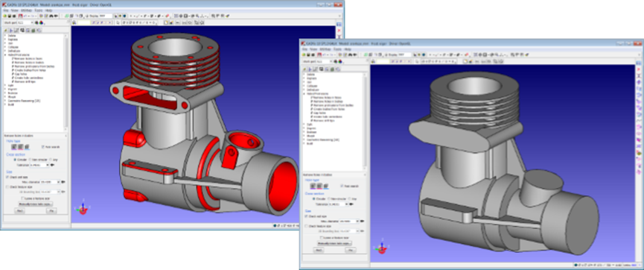Image resolution: width=644 pixels, height=270 pixels.
Task: Click the red save icon in left window toolbar
Action: tap(20, 16)
